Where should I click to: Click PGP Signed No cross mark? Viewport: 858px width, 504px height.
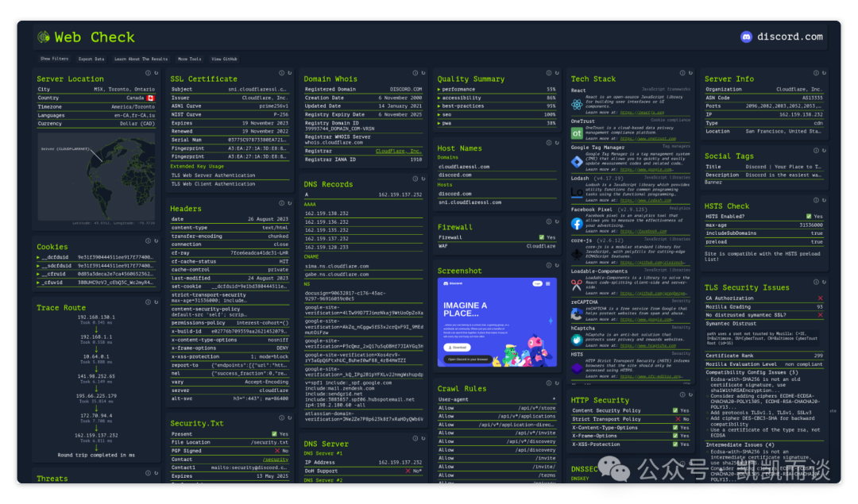(277, 451)
